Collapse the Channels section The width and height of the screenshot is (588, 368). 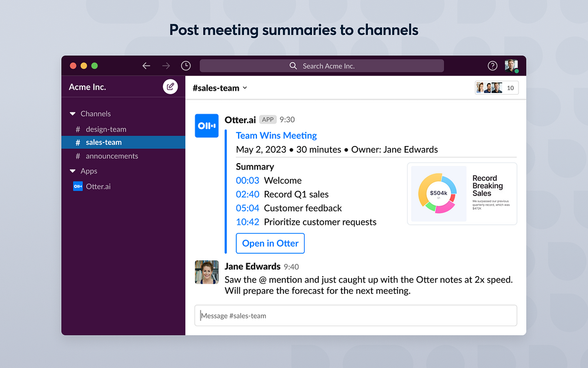pos(72,114)
